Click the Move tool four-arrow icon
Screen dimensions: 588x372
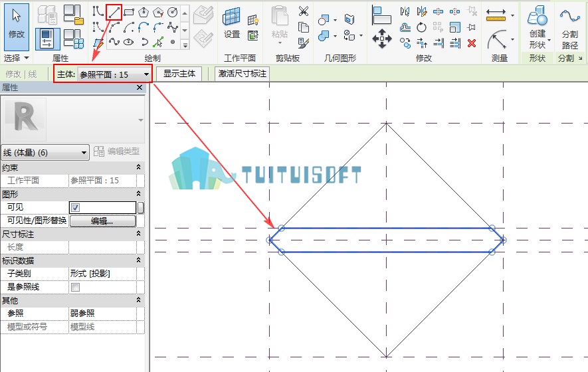click(x=382, y=39)
